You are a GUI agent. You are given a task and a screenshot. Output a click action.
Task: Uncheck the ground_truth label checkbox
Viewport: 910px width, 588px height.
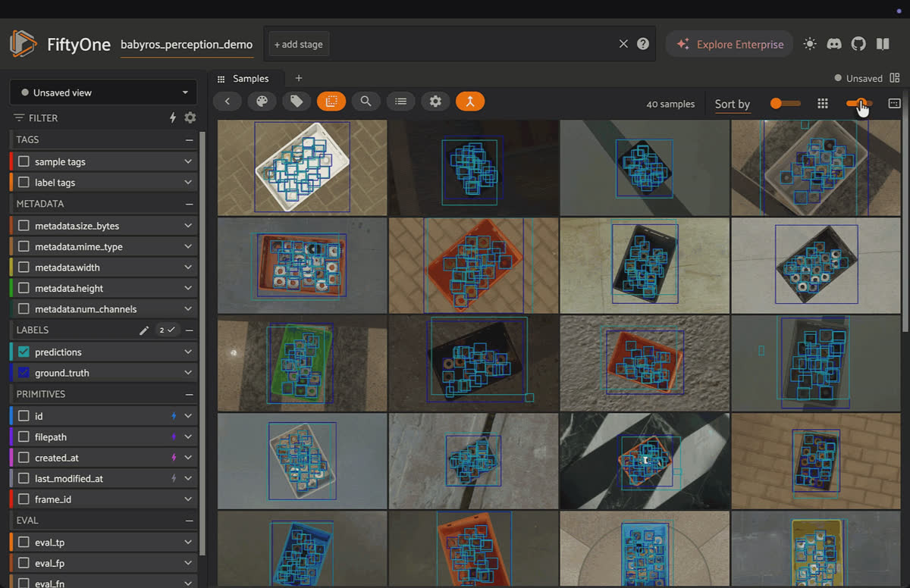click(x=24, y=373)
